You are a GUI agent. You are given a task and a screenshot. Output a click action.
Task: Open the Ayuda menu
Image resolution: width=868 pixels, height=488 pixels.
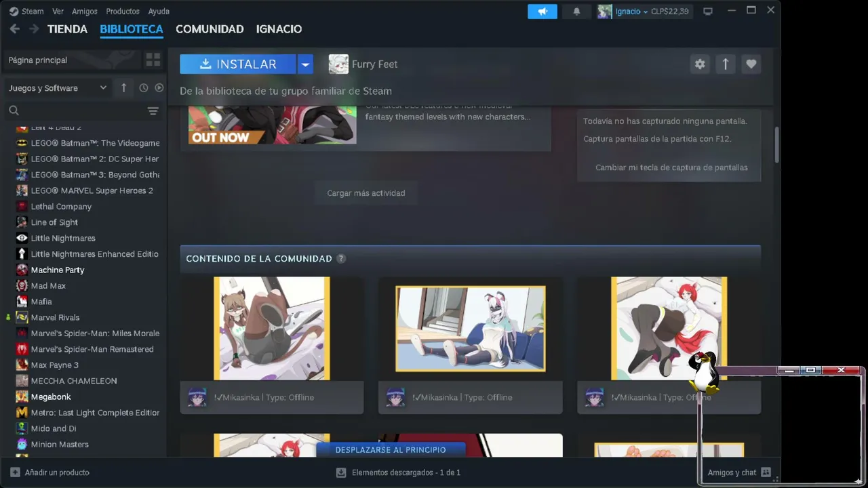159,12
